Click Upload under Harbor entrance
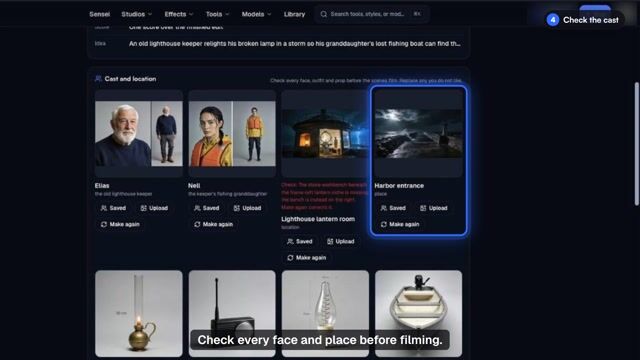 pos(434,208)
